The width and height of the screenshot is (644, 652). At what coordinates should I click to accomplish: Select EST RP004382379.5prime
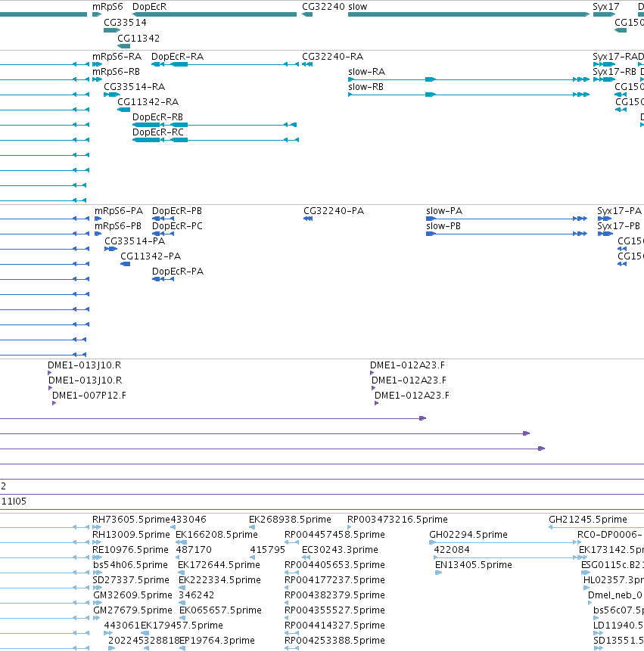point(334,595)
